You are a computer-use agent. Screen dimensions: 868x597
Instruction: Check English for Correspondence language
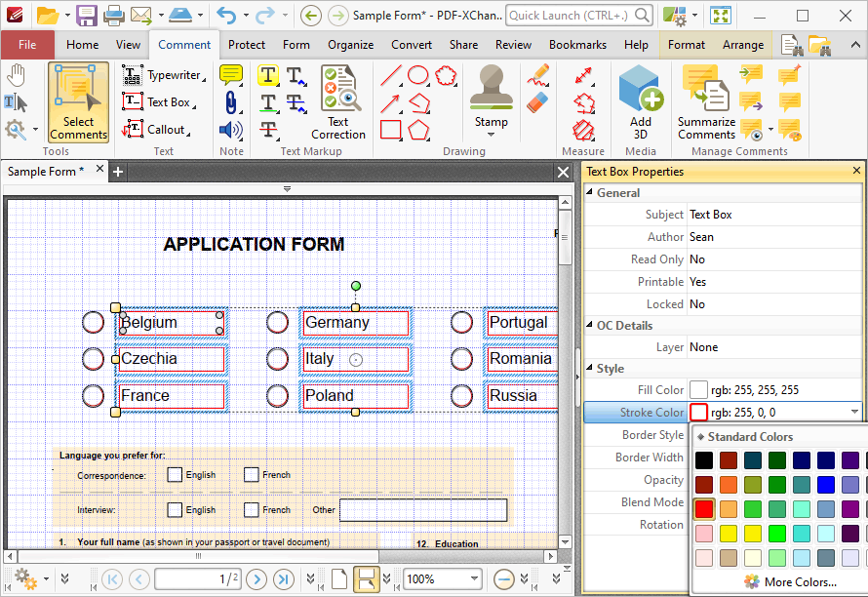175,475
